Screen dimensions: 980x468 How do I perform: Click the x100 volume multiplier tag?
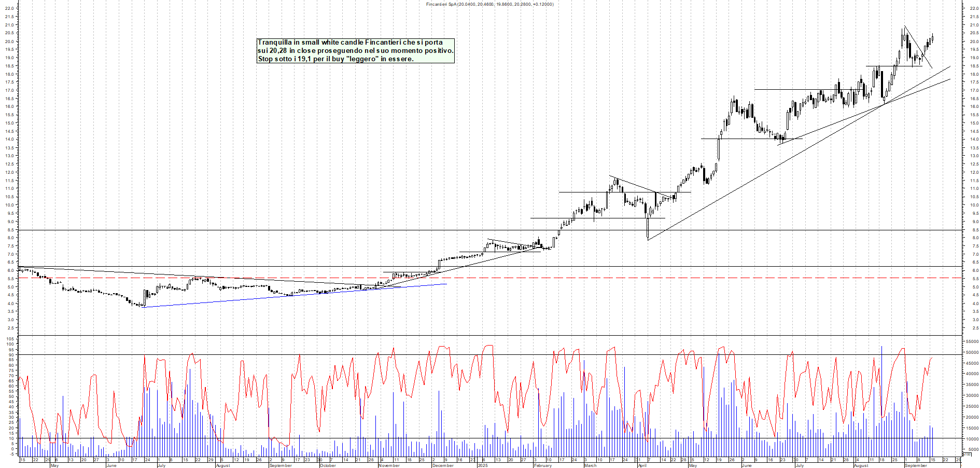pos(967,455)
